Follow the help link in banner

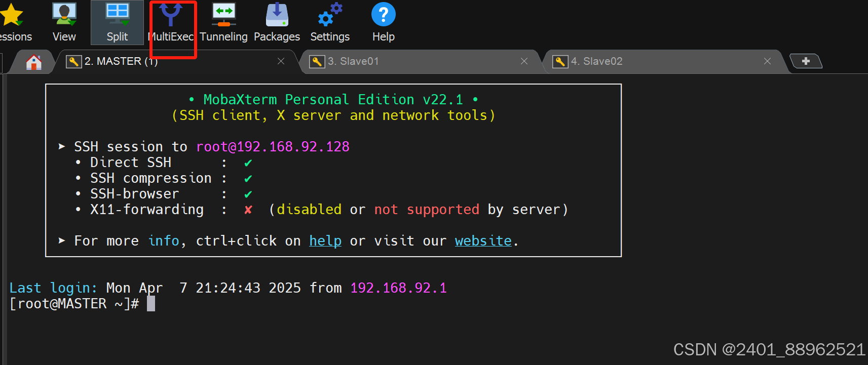tap(325, 241)
